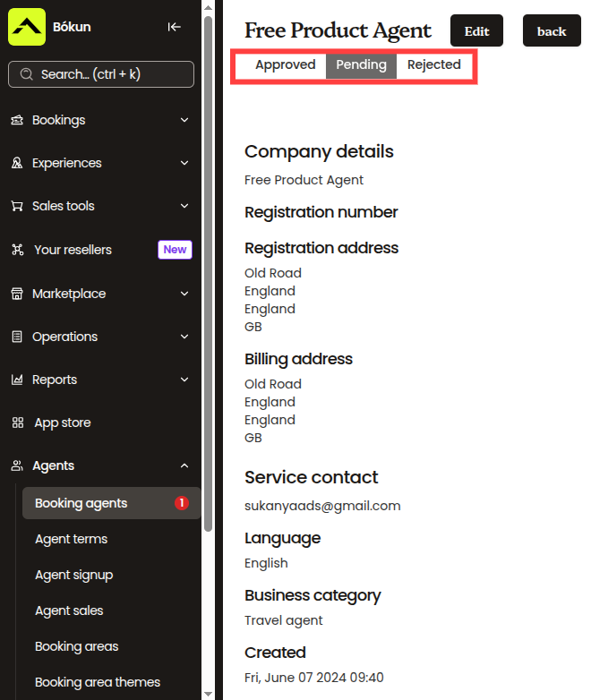Click the English language value
Viewport: 591px width, 700px height.
click(x=266, y=563)
